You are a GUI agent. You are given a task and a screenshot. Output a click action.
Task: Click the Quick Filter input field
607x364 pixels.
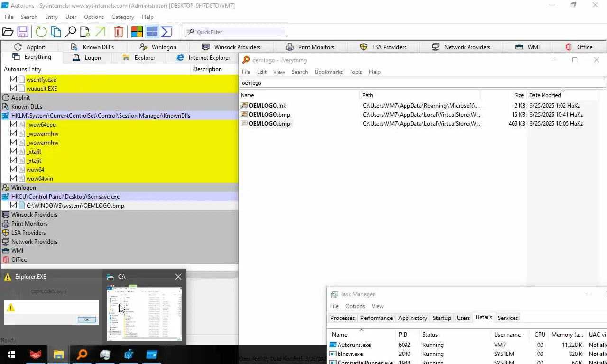point(236,32)
